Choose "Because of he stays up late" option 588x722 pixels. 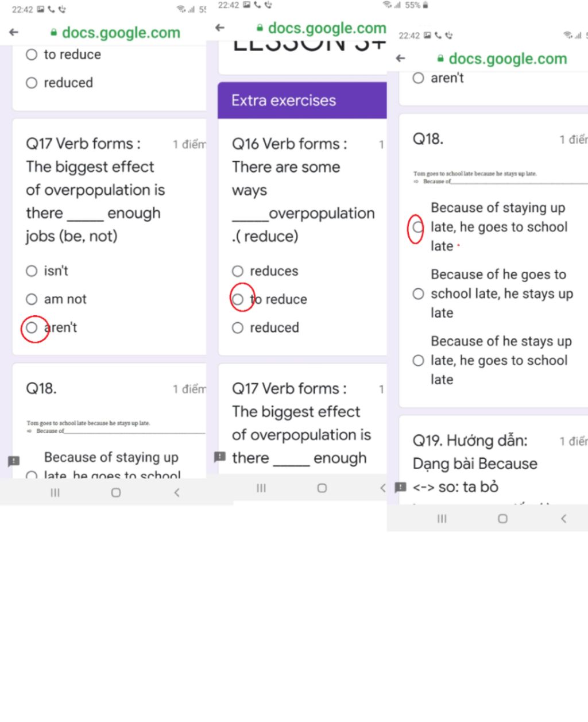tap(419, 360)
